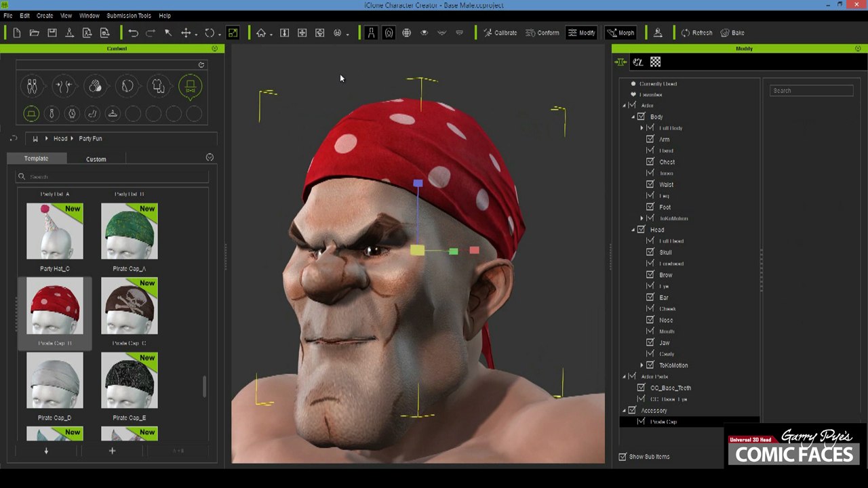
Task: Open the green Accessory hat circle icon
Action: coord(190,86)
